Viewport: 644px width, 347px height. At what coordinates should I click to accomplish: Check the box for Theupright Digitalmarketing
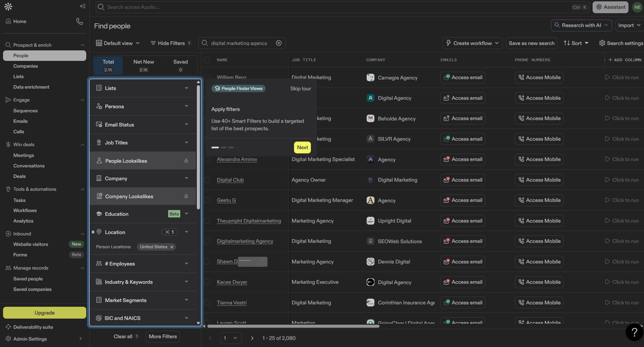[x=207, y=221]
